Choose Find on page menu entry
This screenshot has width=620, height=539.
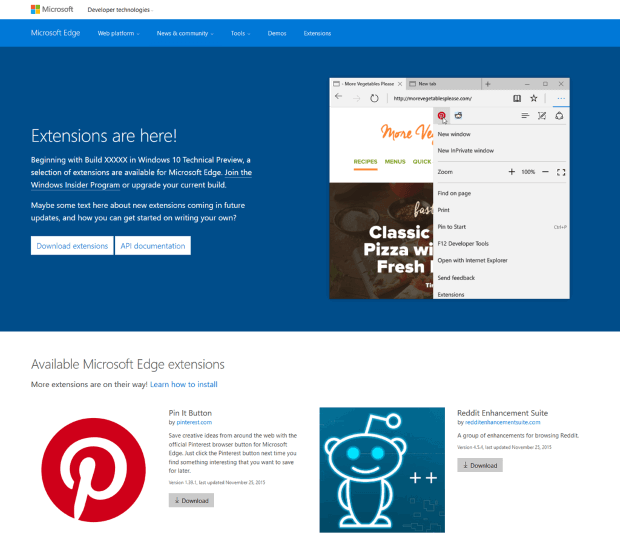tap(454, 193)
